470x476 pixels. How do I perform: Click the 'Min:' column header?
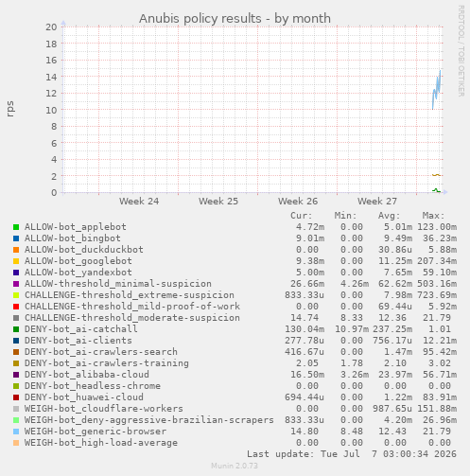(x=345, y=216)
